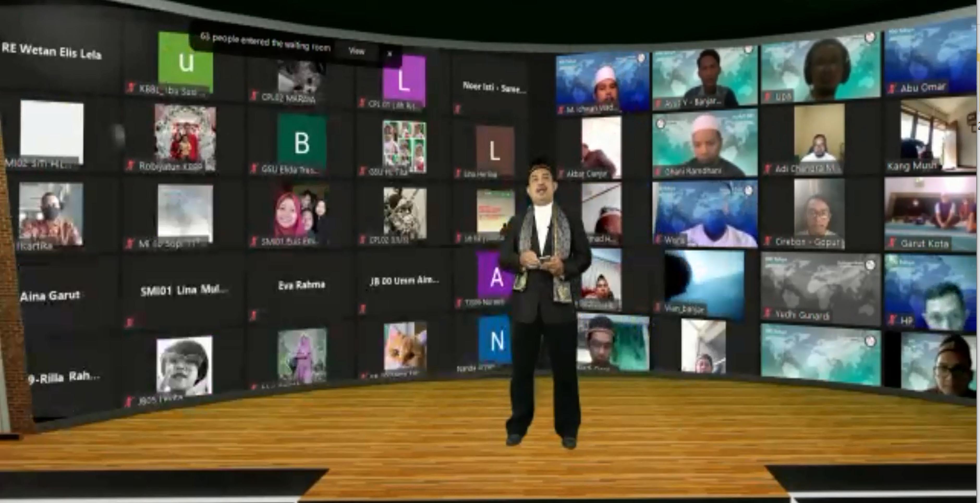Click the muted mic icon beside Upa
Viewport: 980px width, 503px height.
(767, 97)
